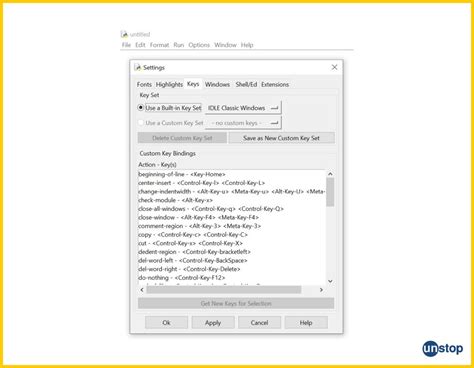The image size is (474, 368).
Task: Select the close-all-windows binding row
Action: [x=232, y=209]
